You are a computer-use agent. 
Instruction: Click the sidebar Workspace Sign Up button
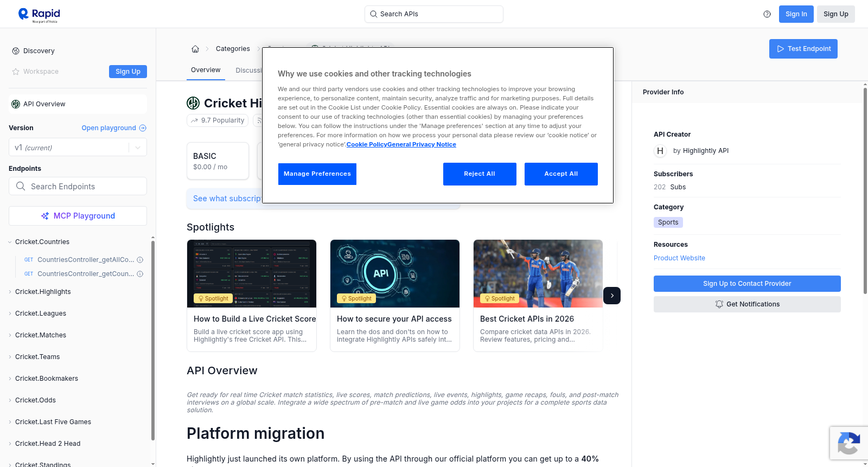tap(128, 72)
